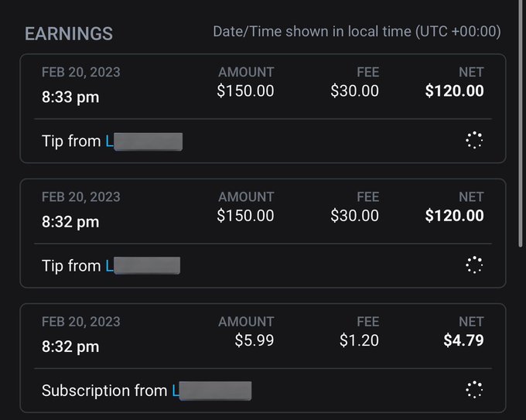Viewport: 526px width, 420px height.
Task: Open the tipper's username link in the 8:33 pm earning
Action: 144,142
